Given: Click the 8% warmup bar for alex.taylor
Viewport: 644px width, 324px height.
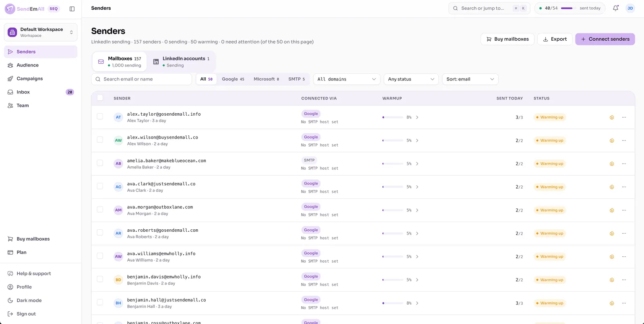Looking at the screenshot, I should [392, 117].
